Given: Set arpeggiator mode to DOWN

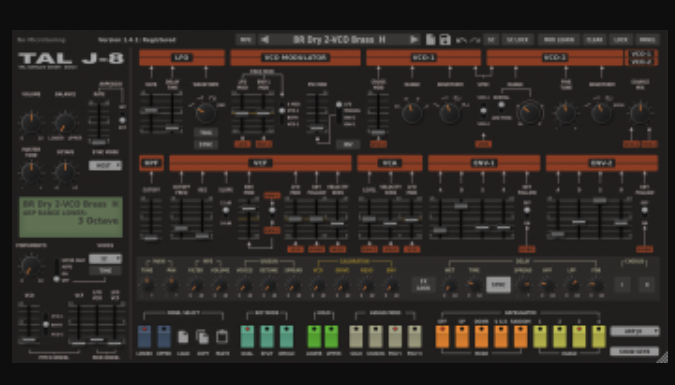Looking at the screenshot, I should pos(481,336).
